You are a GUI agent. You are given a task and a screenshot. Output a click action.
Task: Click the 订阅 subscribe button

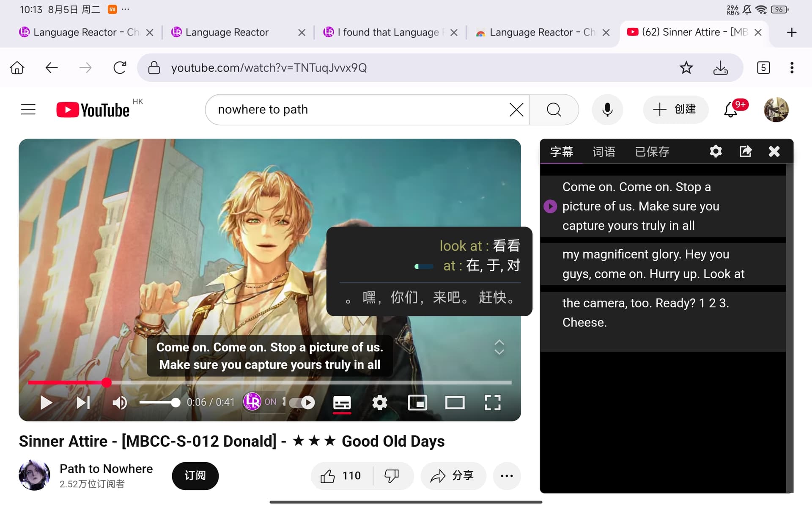click(x=195, y=476)
